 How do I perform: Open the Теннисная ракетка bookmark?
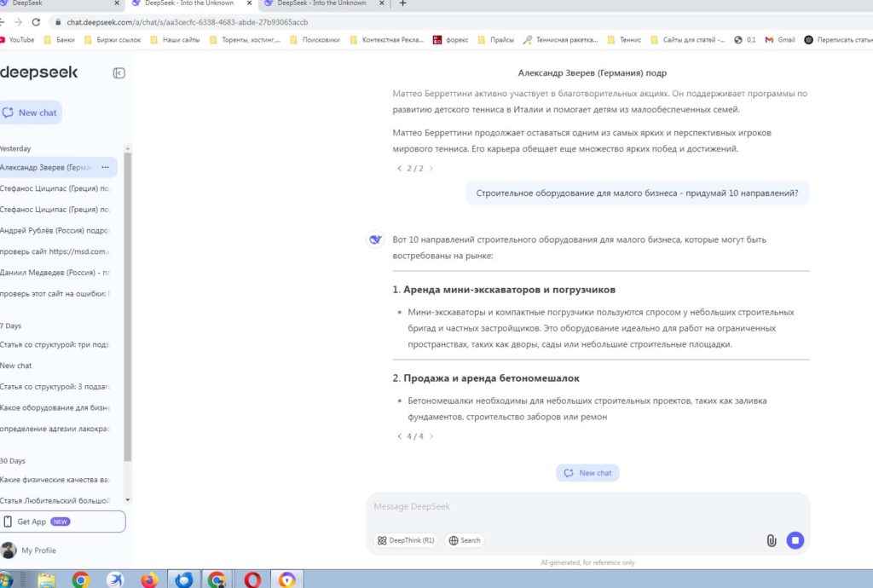click(561, 40)
